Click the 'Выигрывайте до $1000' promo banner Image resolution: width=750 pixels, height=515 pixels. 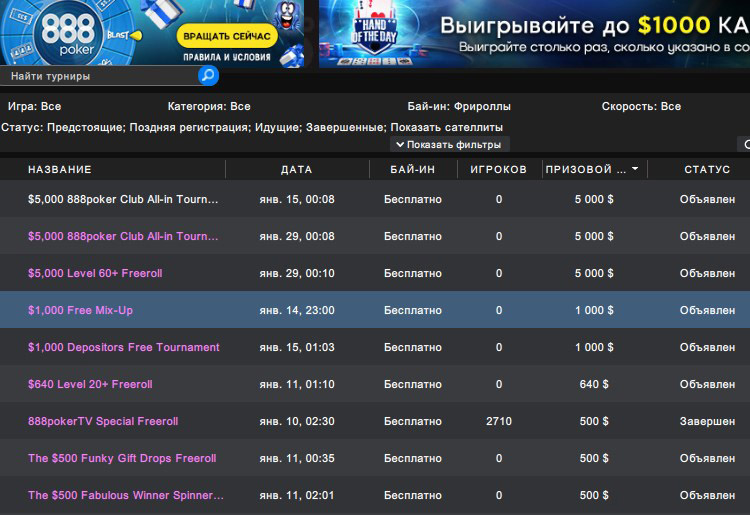534,33
